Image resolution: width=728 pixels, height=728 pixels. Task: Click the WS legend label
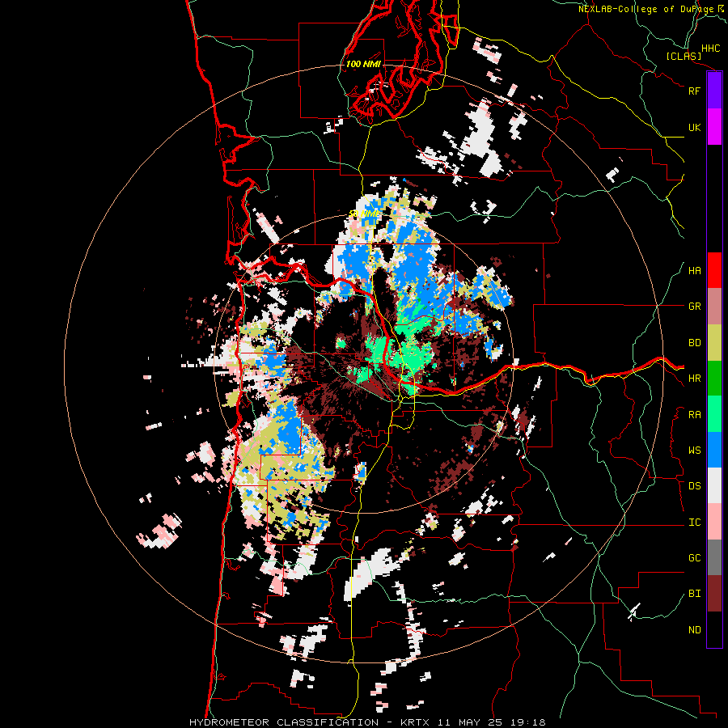click(694, 451)
